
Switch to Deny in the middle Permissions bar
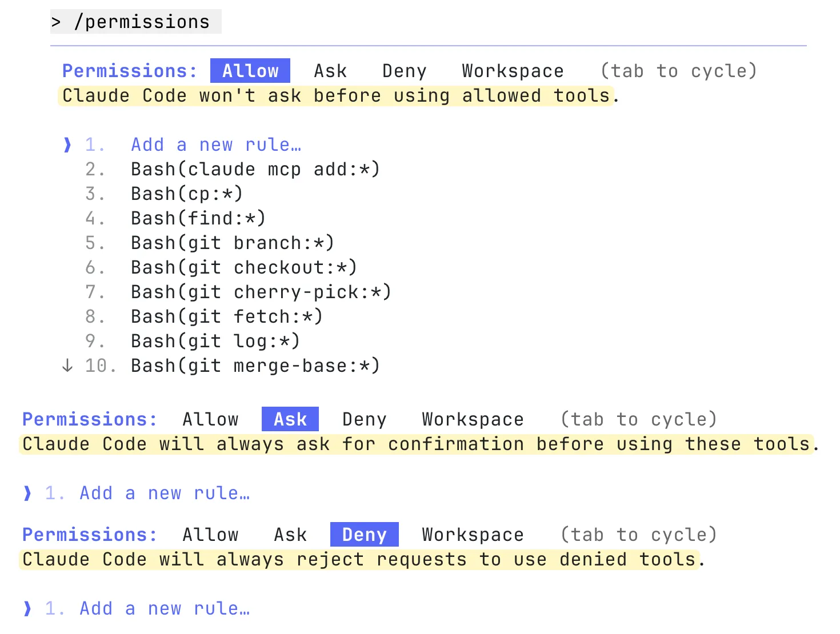[364, 419]
